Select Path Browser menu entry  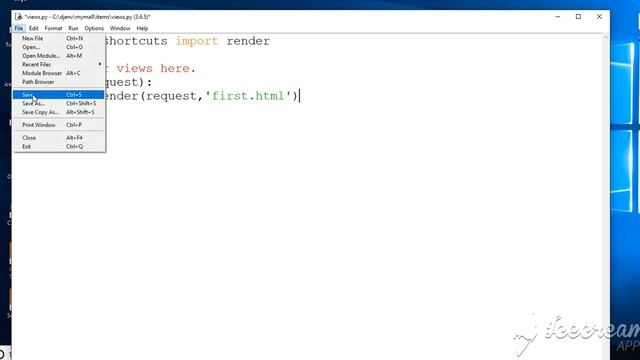tap(58, 82)
